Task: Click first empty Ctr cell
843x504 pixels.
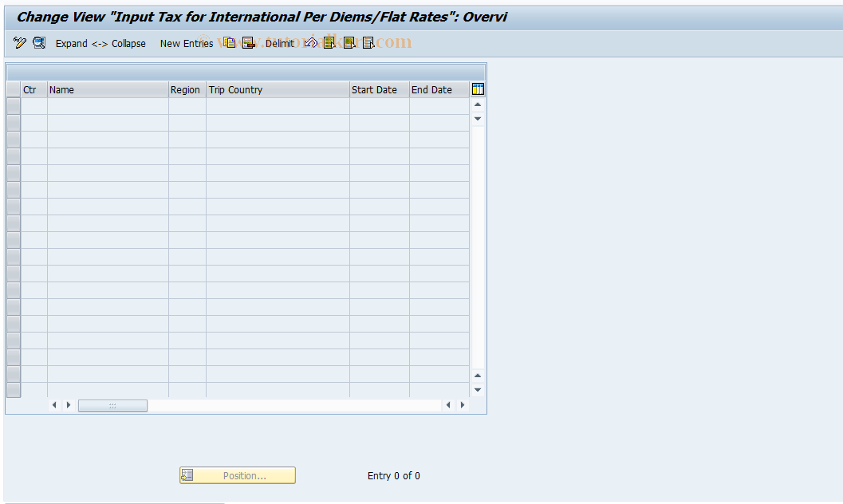Action: (33, 106)
